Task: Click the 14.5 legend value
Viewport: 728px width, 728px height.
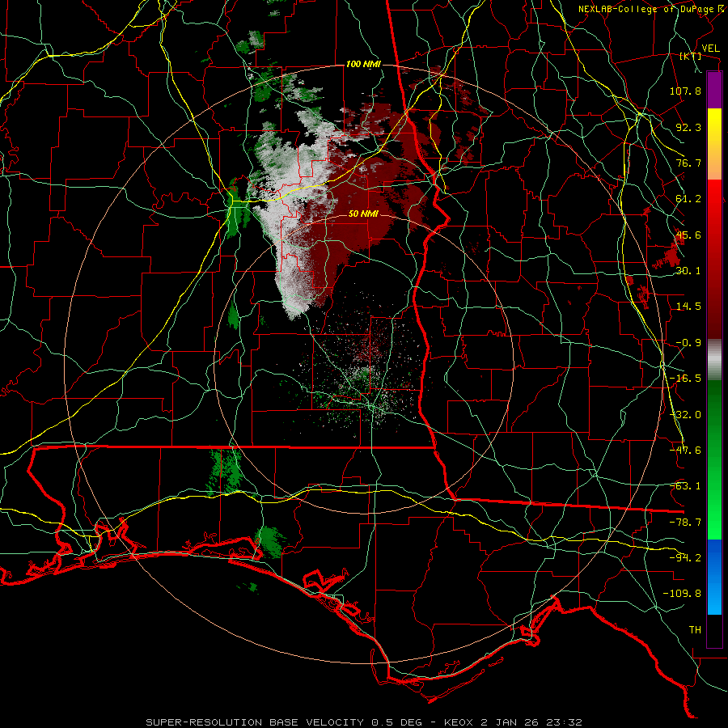Action: click(688, 306)
